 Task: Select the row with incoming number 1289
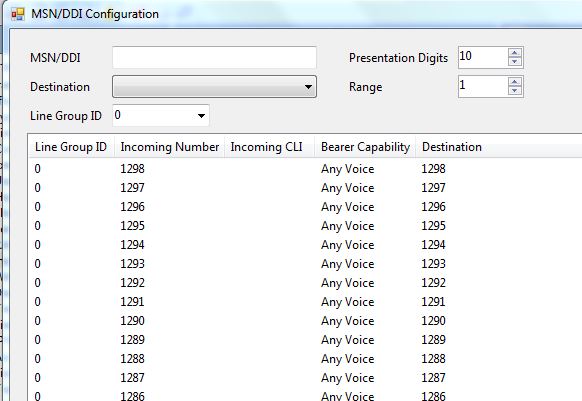305,340
